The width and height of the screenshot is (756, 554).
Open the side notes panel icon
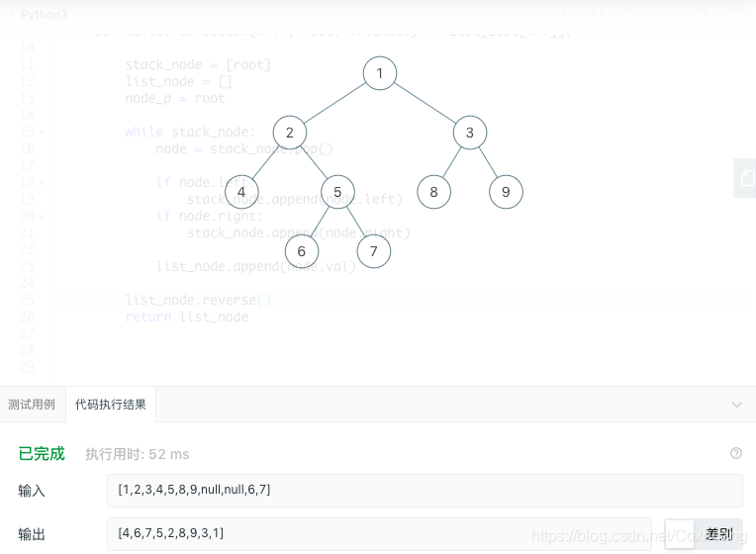746,178
